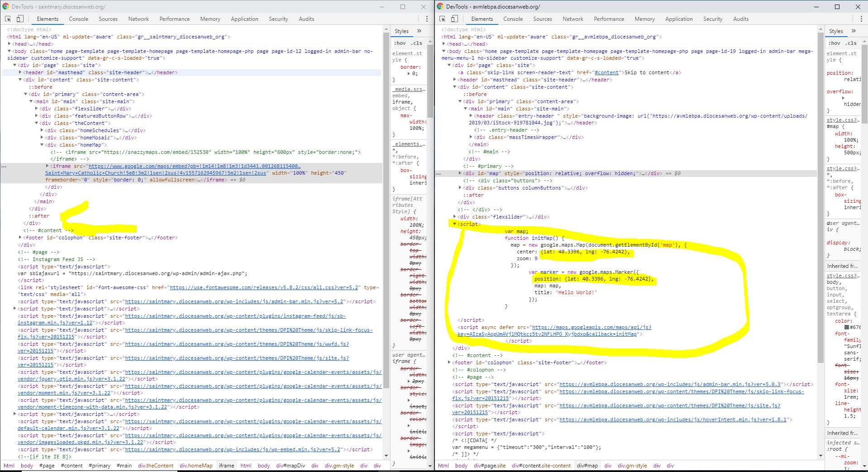Activate inspect element picker in saintmary DevTools
The image size is (868, 472).
pos(8,19)
